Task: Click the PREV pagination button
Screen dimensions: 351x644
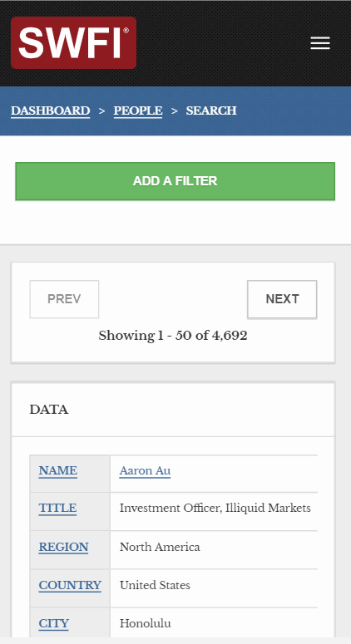Action: pyautogui.click(x=64, y=299)
